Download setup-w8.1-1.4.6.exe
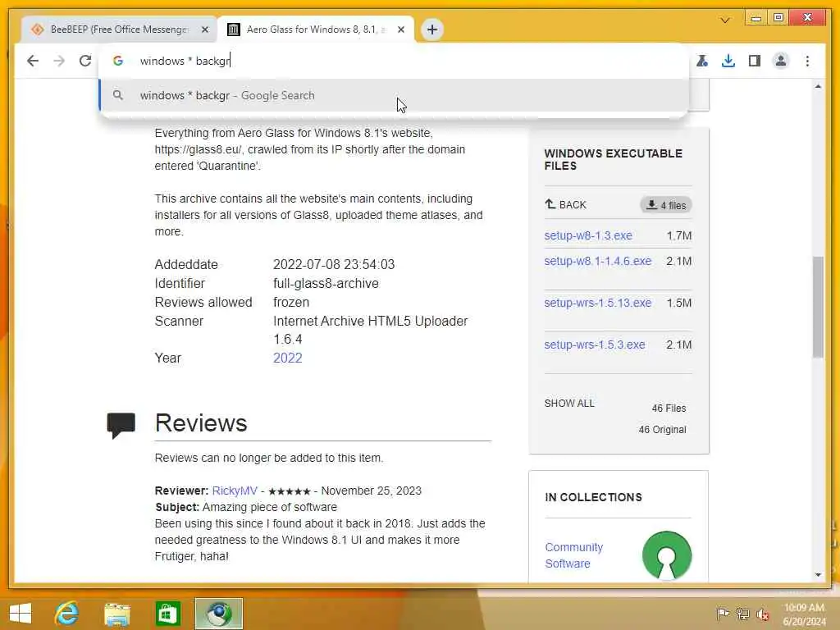This screenshot has height=630, width=840. (598, 261)
